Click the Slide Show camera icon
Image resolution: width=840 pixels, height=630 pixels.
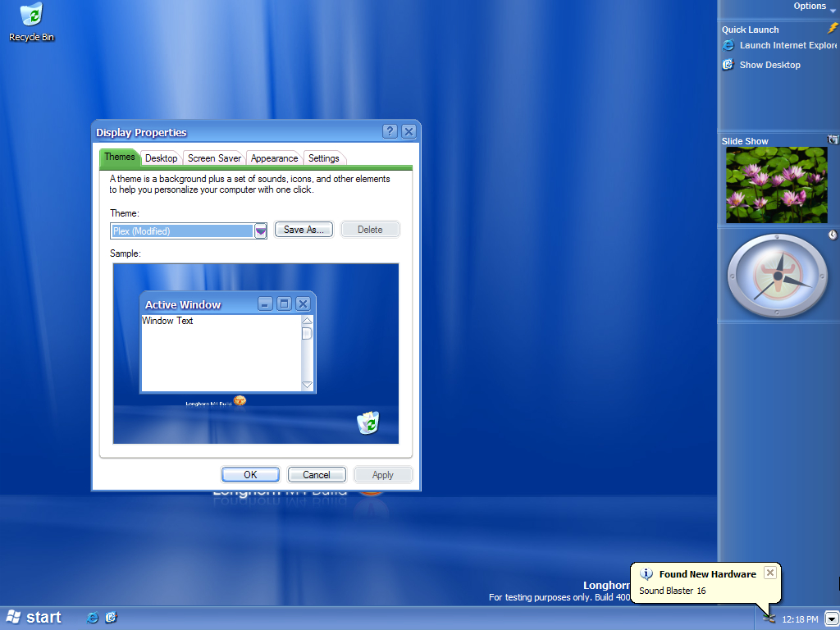pos(833,139)
